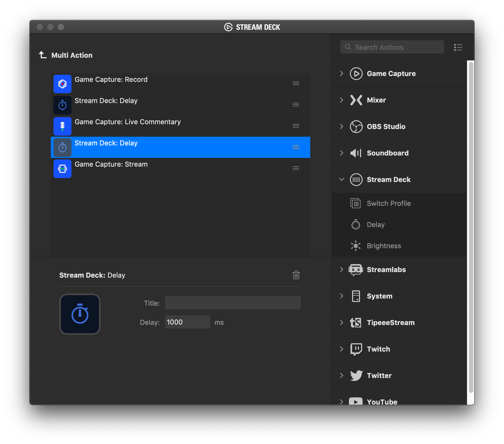Expand the Game Capture category chevron
Screen dimensions: 504x444
341,73
